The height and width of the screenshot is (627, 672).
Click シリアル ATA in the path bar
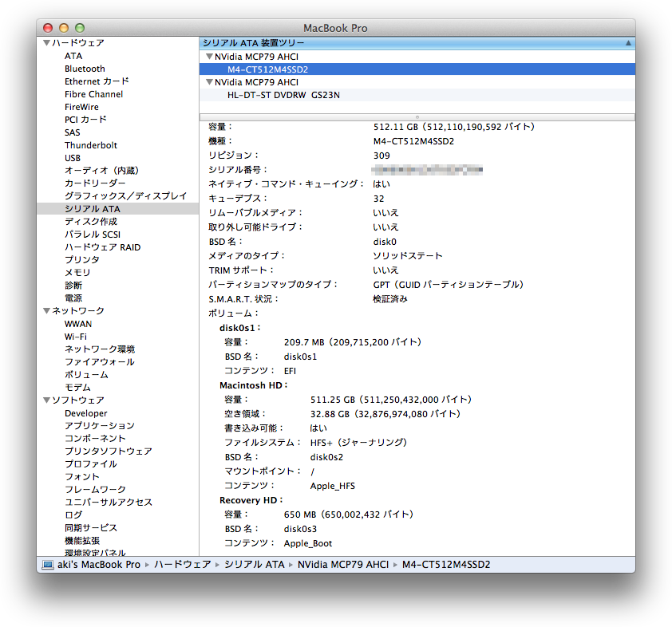(255, 565)
